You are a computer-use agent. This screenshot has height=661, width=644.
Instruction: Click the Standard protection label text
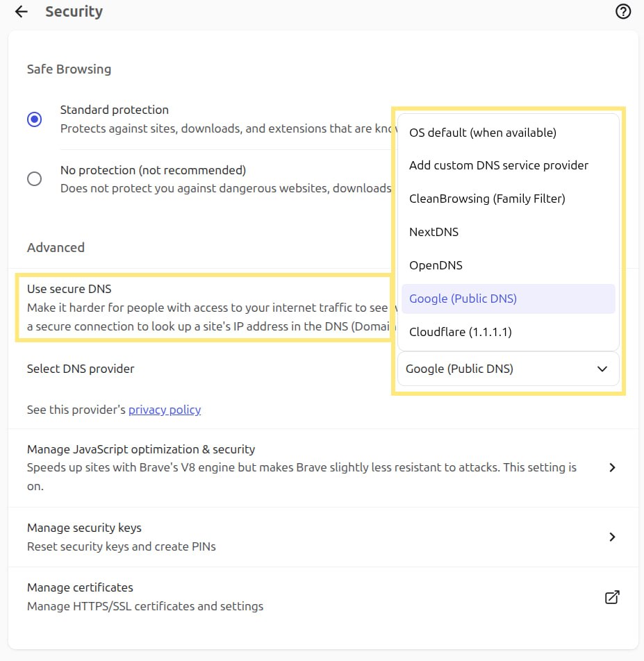(115, 110)
